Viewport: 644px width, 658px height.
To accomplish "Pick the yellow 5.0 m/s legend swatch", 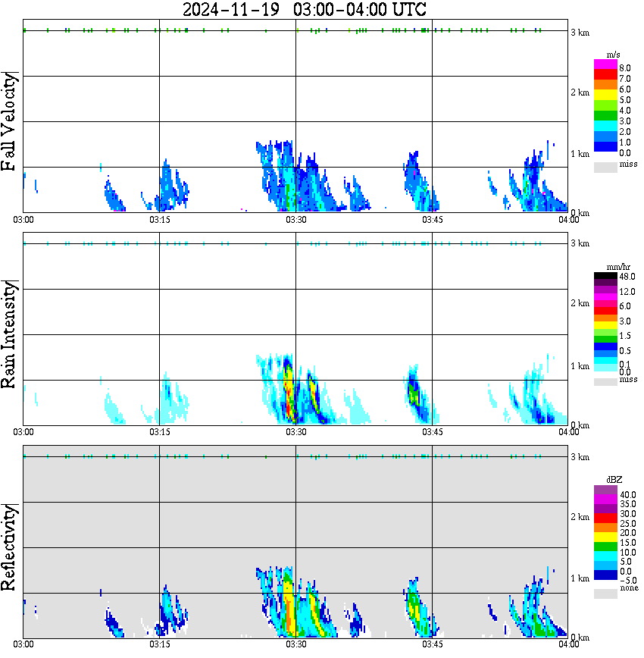I will point(605,95).
